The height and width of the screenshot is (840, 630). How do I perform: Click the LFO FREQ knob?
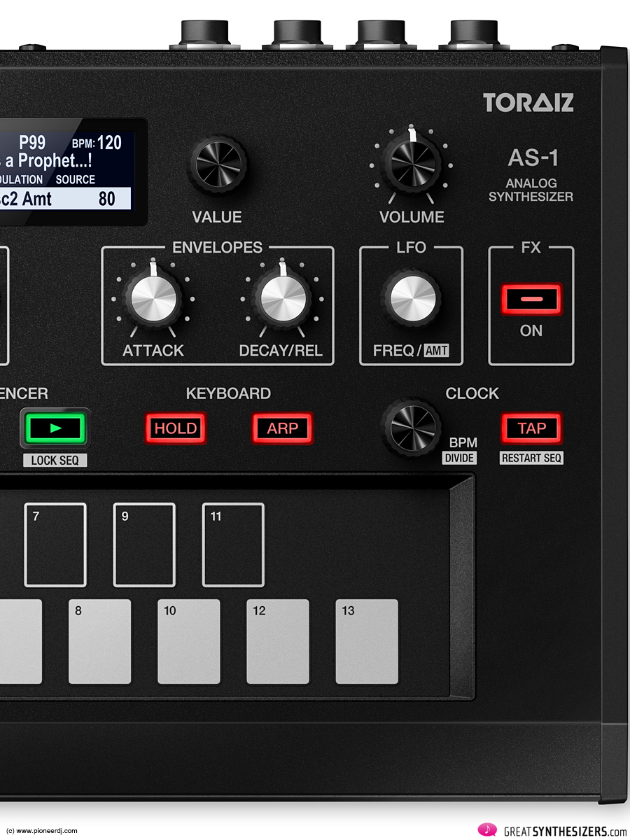click(412, 299)
